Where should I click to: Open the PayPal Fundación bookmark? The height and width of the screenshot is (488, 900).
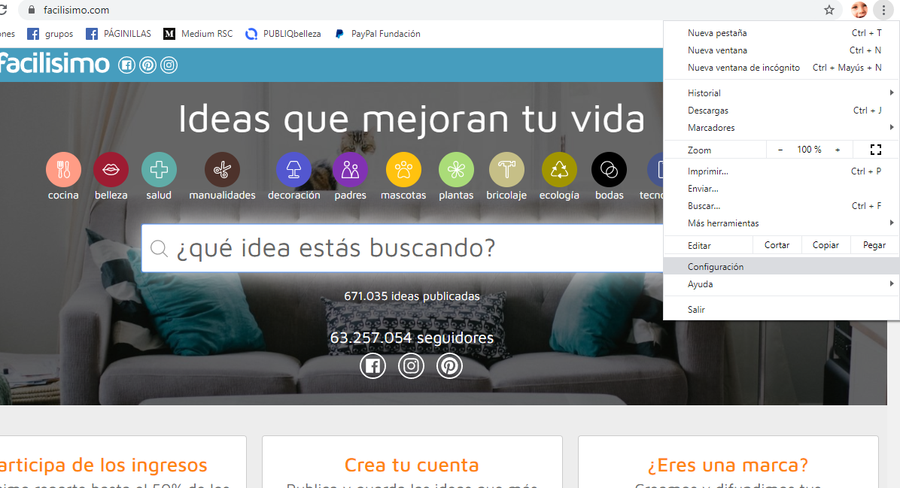(377, 33)
